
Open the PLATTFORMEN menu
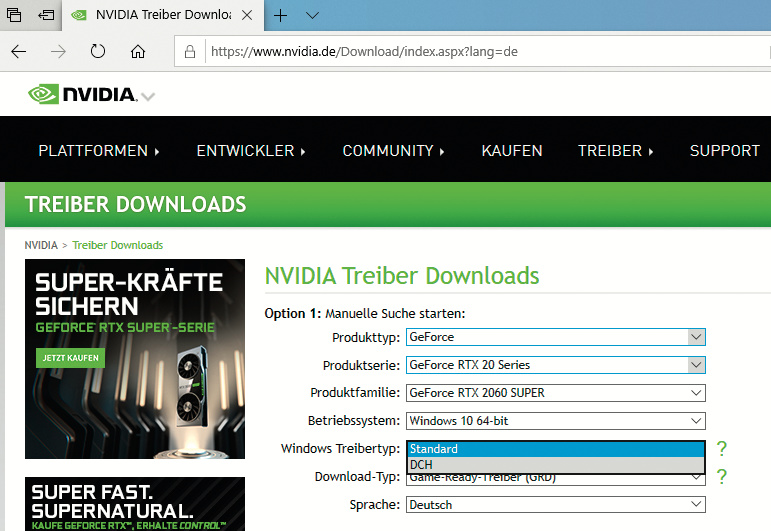tap(99, 150)
